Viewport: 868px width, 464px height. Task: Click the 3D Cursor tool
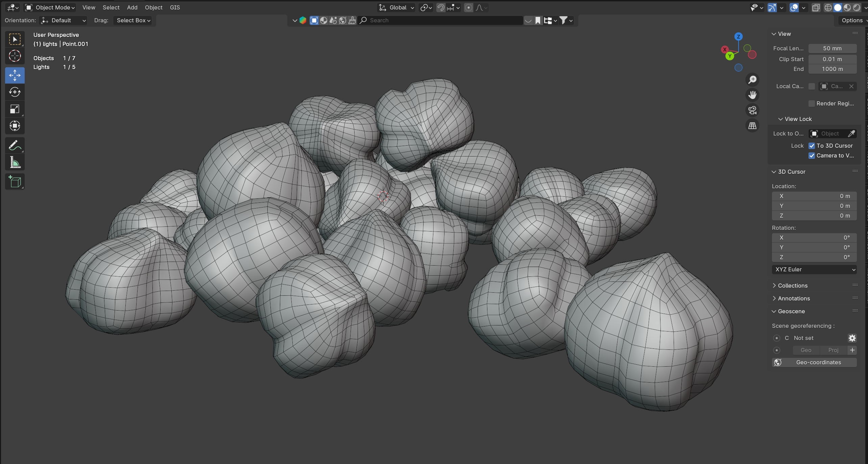pos(15,56)
